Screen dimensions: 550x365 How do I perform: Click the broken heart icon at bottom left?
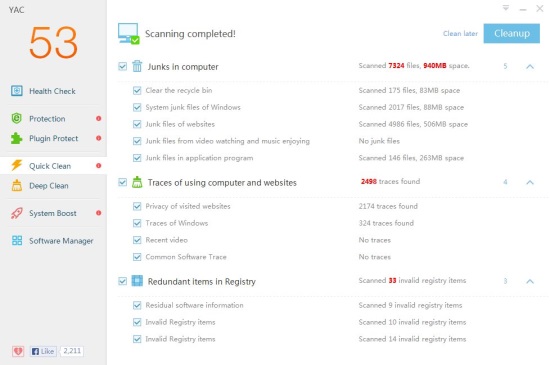coord(18,351)
